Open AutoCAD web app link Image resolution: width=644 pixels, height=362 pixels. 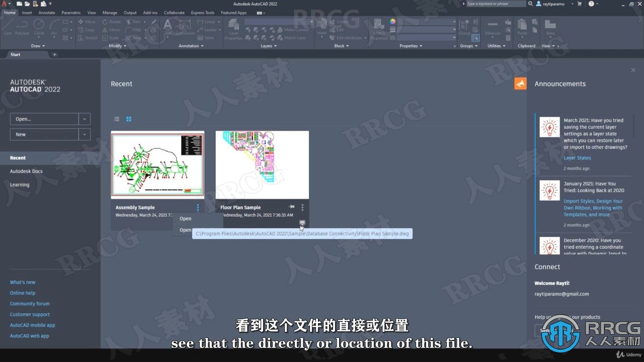(30, 336)
